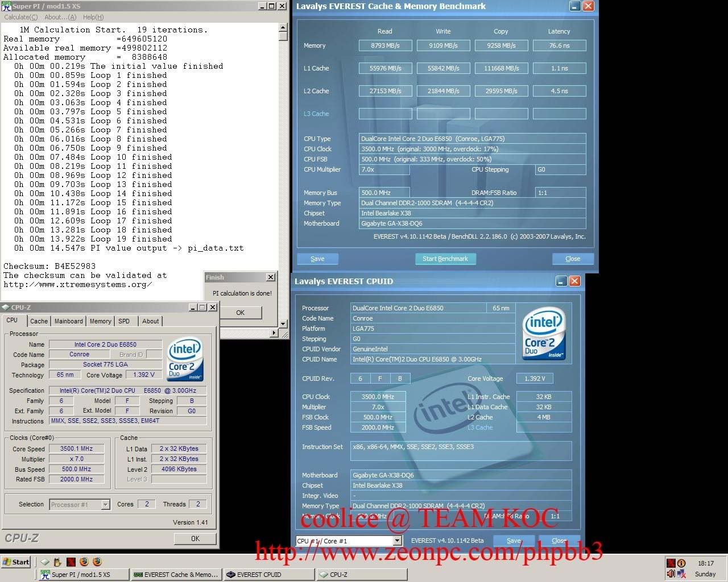Screen dimensions: 728x582
Task: Click L3 Cache label in benchmark window
Action: pos(316,114)
